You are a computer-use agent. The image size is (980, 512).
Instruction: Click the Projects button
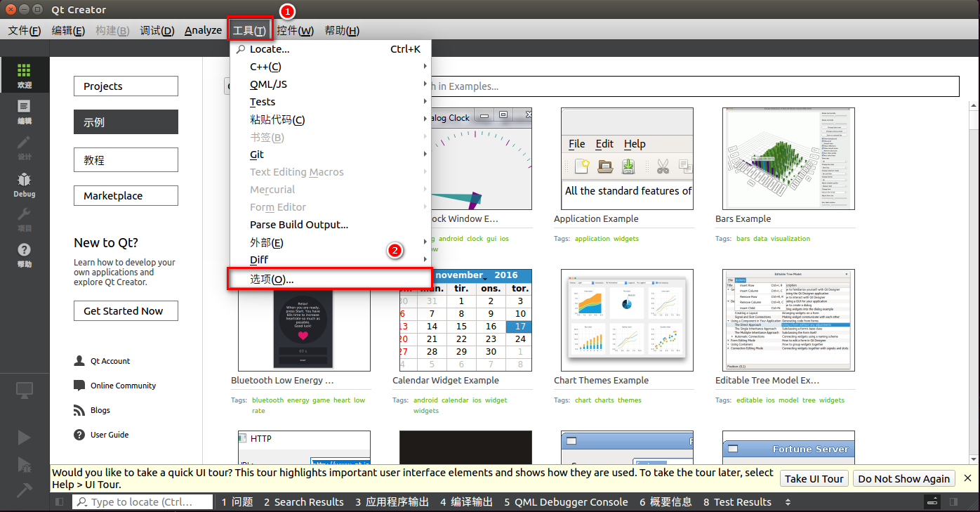pos(126,86)
